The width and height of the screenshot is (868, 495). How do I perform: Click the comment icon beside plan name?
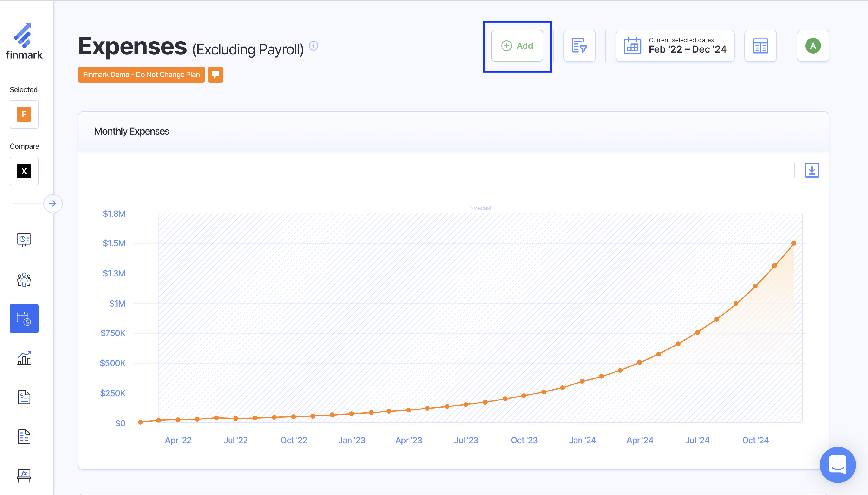[215, 74]
